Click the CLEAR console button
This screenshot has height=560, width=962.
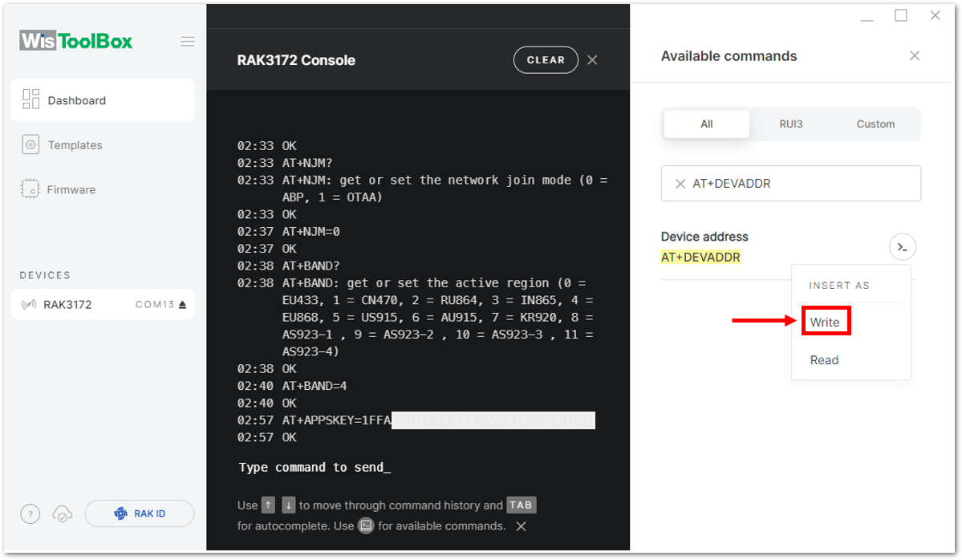[x=546, y=60]
